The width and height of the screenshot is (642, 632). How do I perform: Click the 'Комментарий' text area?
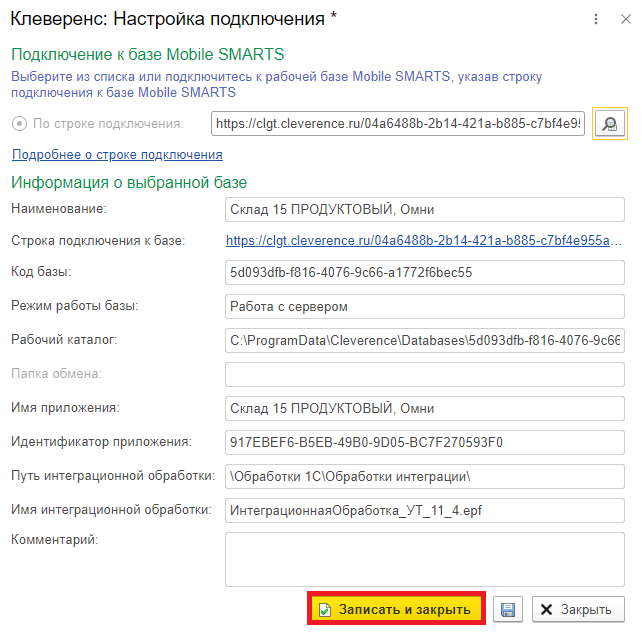point(425,560)
